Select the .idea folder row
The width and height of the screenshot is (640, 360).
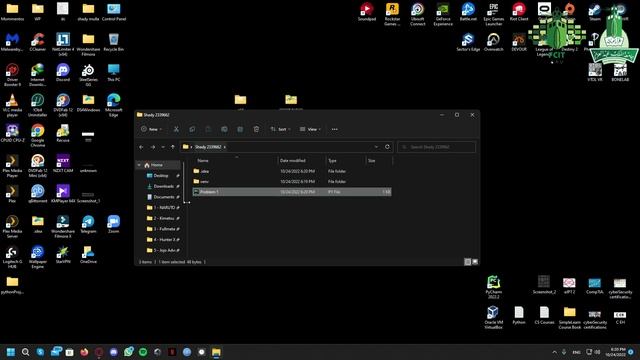(x=292, y=171)
